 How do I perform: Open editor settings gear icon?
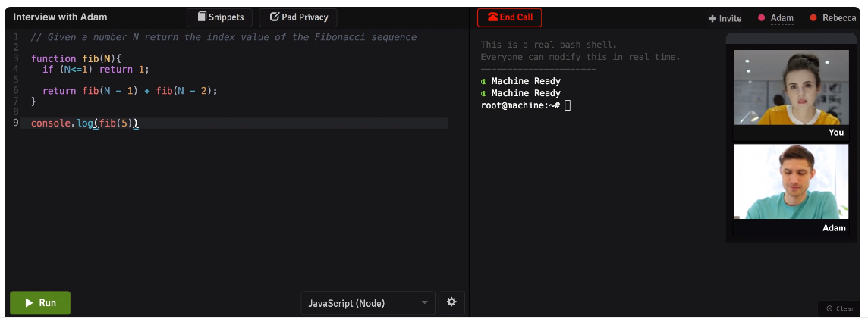451,302
